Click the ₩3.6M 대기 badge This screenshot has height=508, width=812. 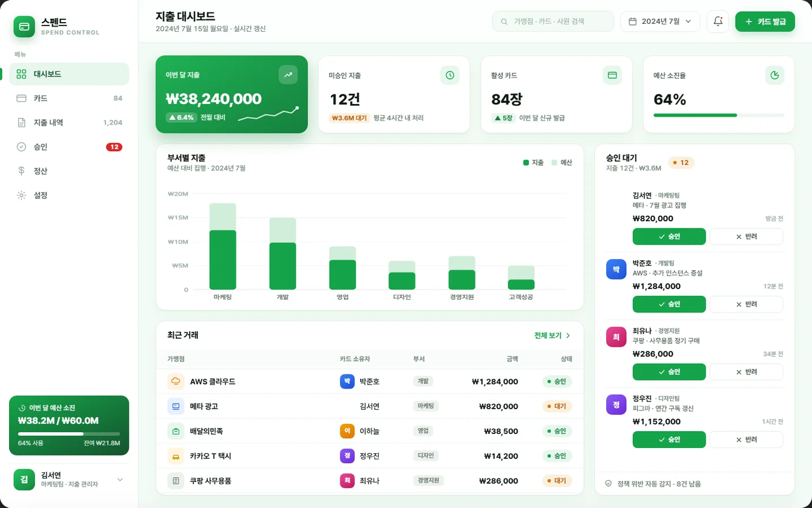pyautogui.click(x=349, y=118)
